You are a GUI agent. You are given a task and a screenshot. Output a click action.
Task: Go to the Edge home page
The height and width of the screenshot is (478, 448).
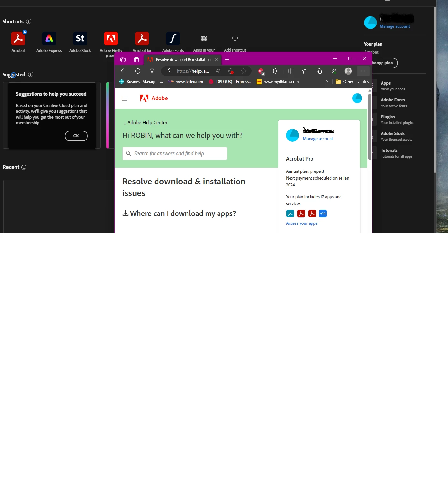[152, 71]
